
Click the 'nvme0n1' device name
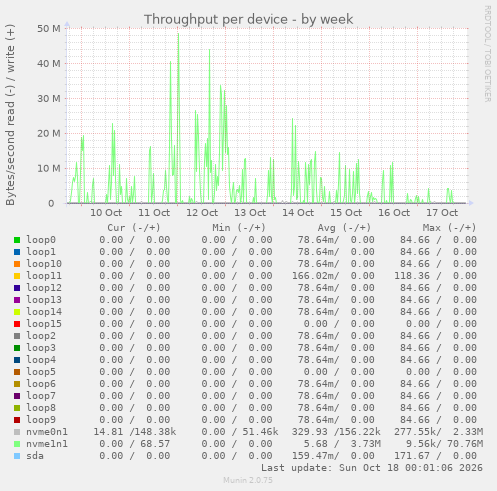(47, 432)
